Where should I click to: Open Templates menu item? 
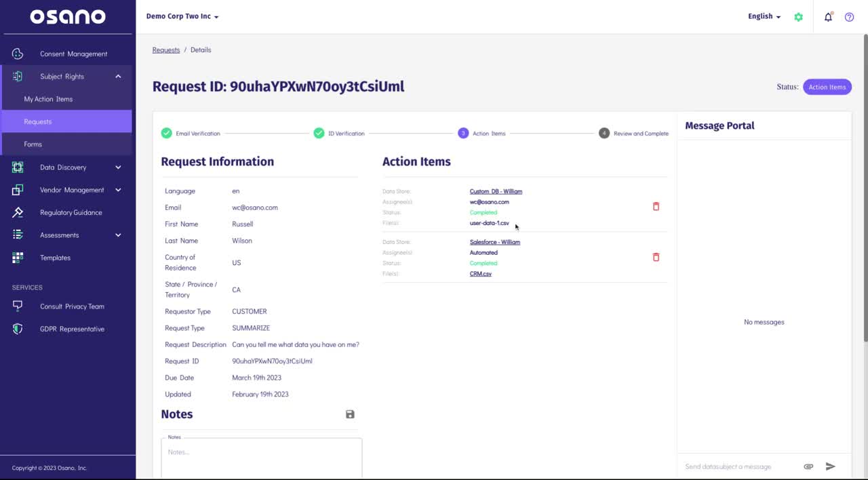pos(55,258)
